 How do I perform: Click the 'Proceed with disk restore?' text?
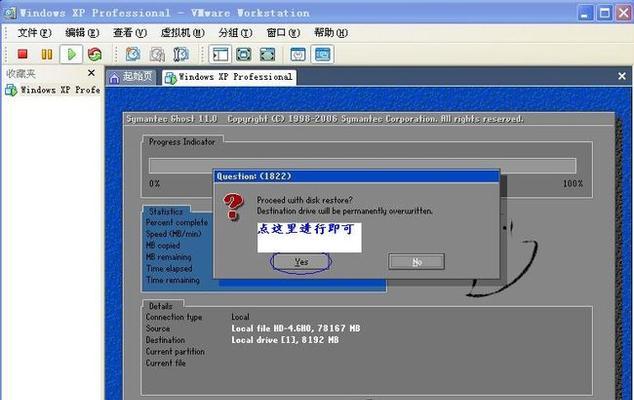coord(304,200)
